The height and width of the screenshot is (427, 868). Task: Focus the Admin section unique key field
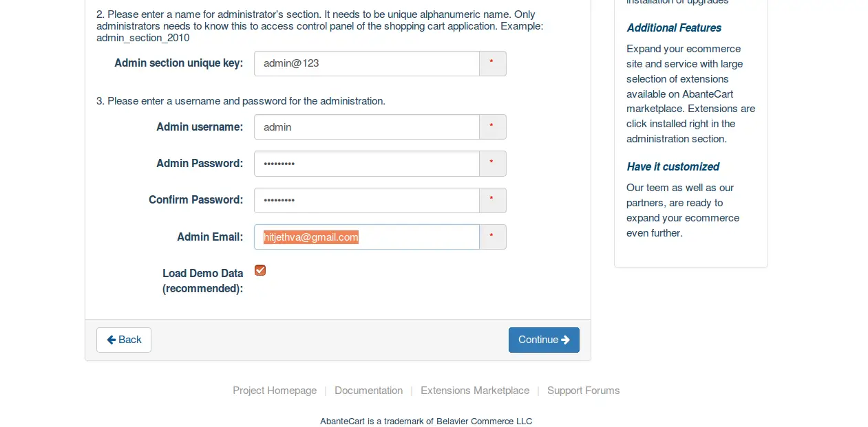tap(367, 63)
